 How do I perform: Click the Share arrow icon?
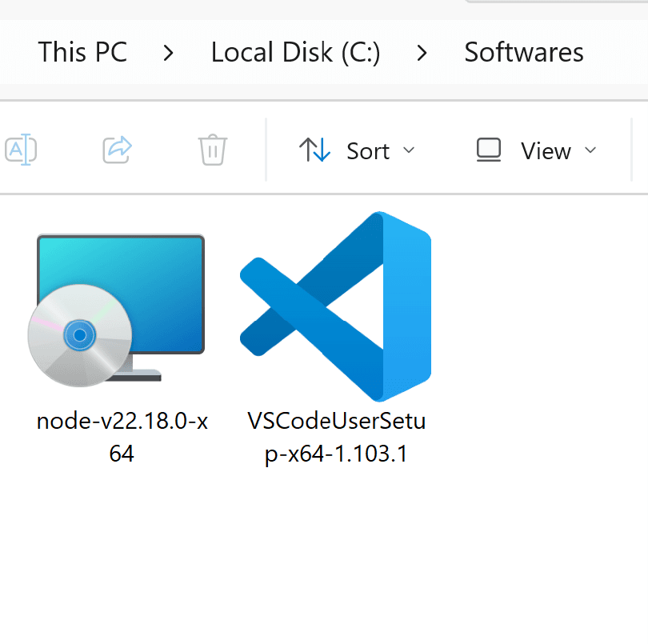[117, 150]
